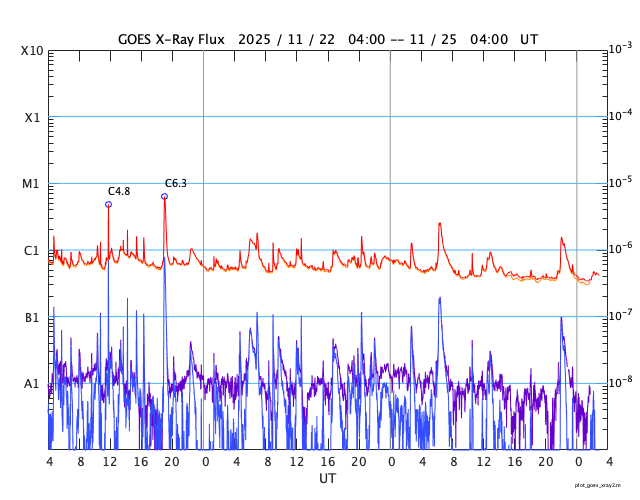This screenshot has width=640, height=500.
Task: Click the C6.3 flare peak circle marker
Action: [165, 196]
